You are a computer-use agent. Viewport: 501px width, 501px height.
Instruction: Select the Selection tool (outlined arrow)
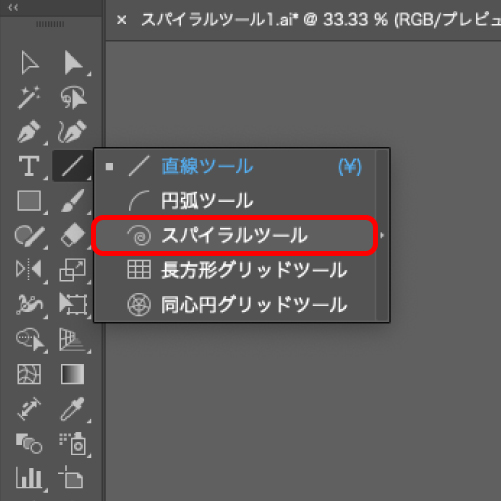[29, 62]
